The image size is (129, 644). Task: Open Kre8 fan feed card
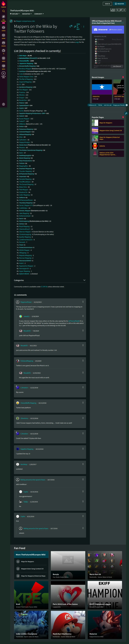coord(31,595)
